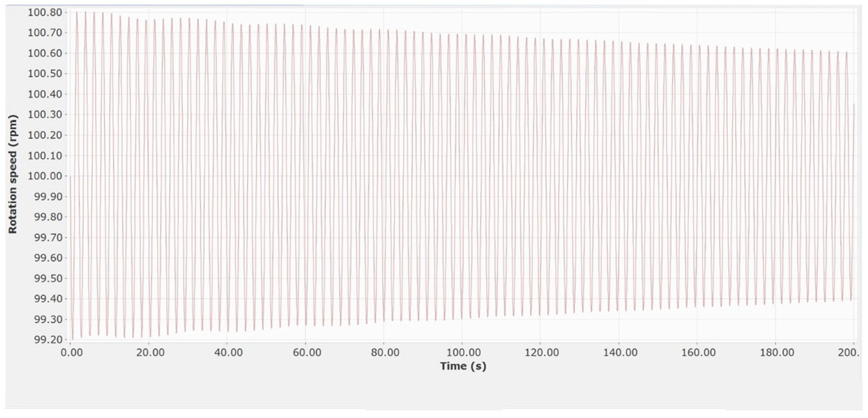The width and height of the screenshot is (868, 418).
Task: Select the 100.50 y-axis tick value
Action: [x=45, y=74]
